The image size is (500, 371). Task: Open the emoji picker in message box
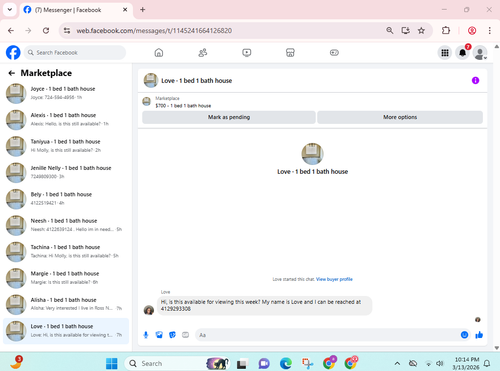(x=464, y=335)
